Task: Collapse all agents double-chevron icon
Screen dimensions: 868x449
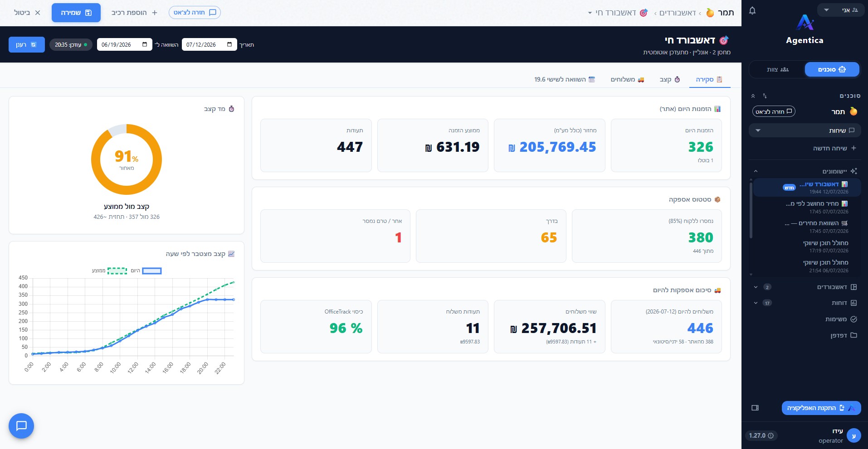Action: [753, 96]
